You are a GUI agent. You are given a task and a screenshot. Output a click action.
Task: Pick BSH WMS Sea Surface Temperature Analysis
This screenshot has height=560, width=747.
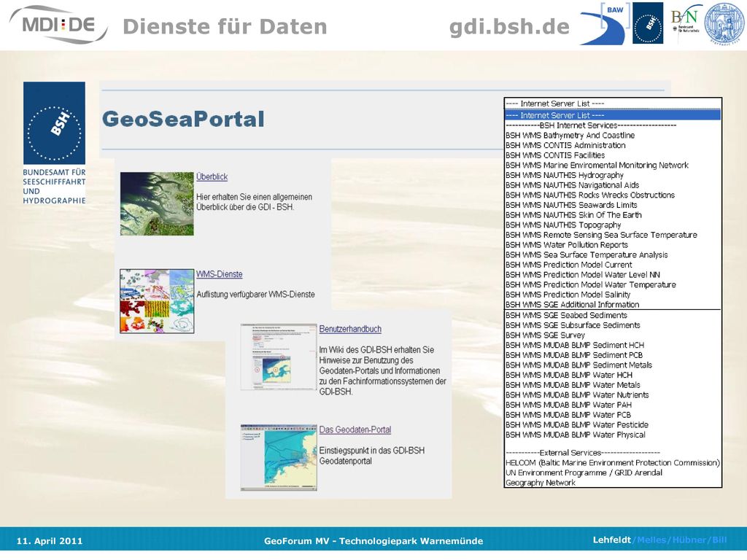(x=613, y=254)
